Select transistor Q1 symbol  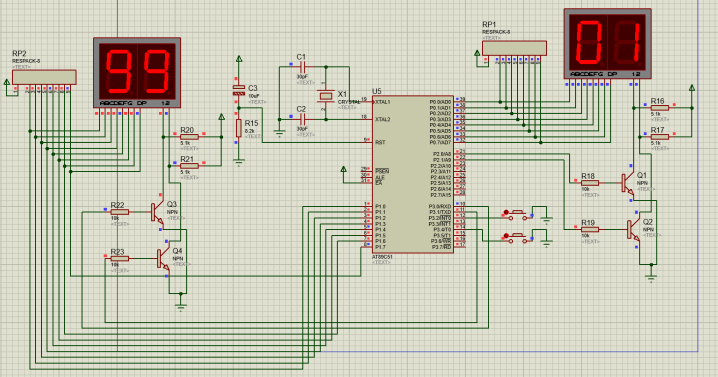[627, 183]
